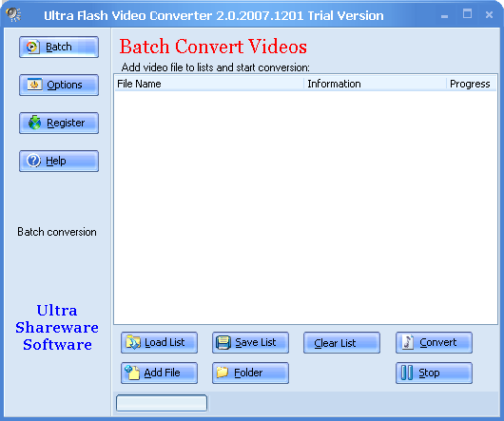The width and height of the screenshot is (504, 421).
Task: Click the Batch conversion status label
Action: pos(57,232)
